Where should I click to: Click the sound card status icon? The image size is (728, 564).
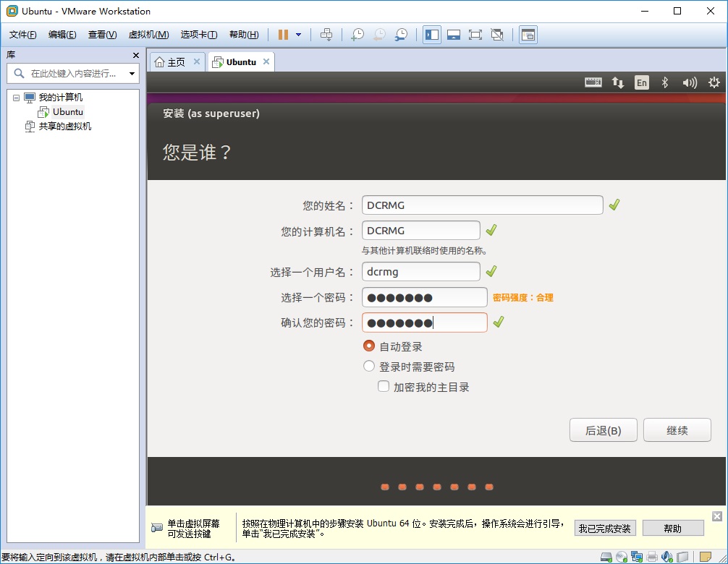tap(667, 557)
